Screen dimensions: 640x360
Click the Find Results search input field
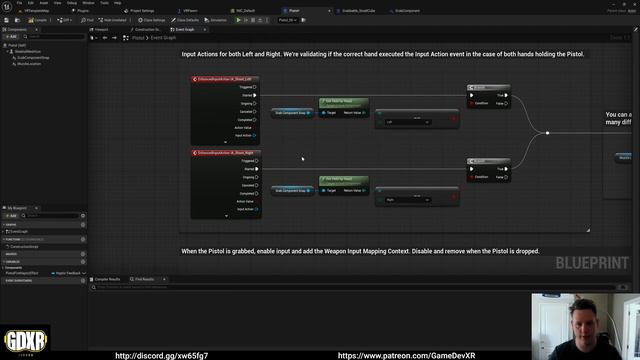pyautogui.click(x=353, y=287)
